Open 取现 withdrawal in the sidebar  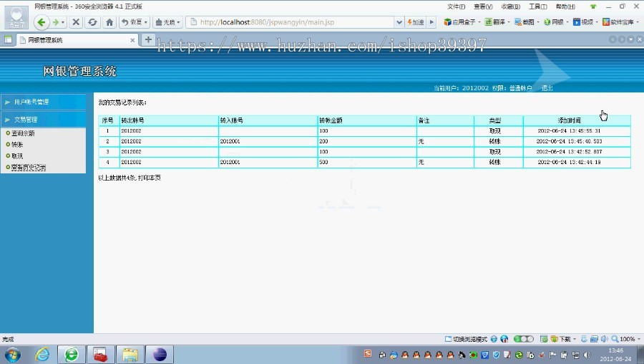tap(17, 156)
